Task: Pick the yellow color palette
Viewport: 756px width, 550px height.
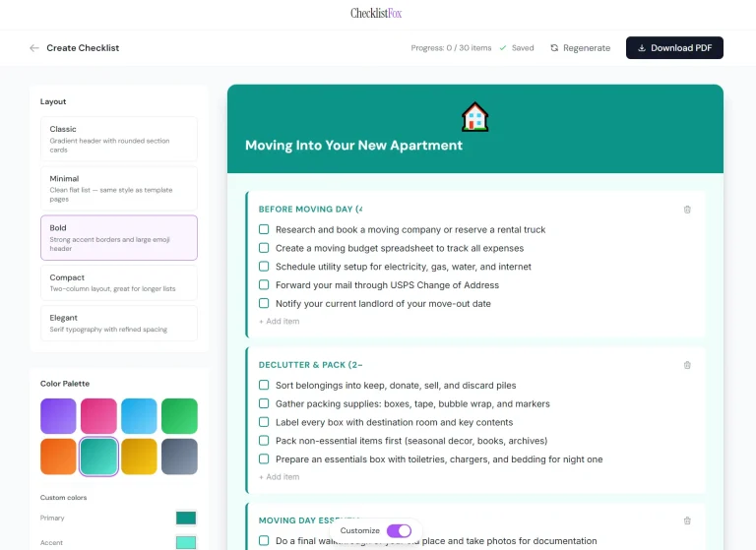Action: click(139, 457)
